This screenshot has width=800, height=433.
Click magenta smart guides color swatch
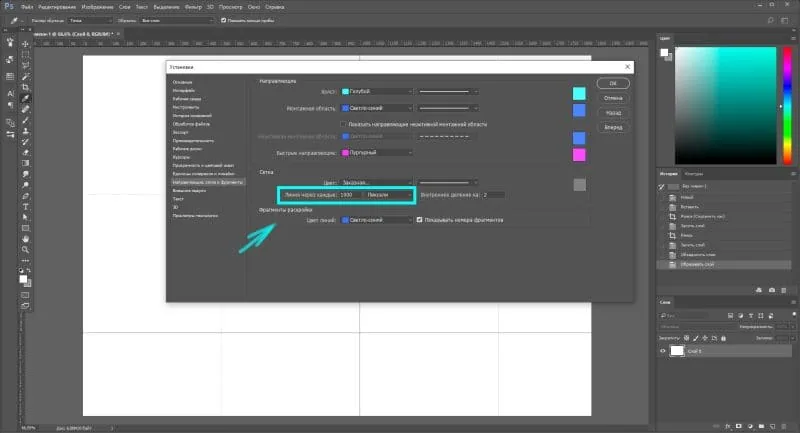(x=579, y=155)
